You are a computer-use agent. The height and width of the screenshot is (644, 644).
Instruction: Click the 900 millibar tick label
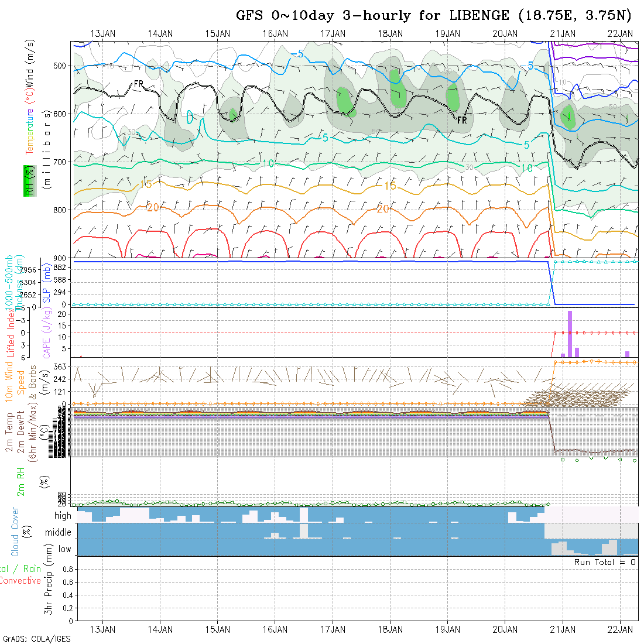(x=60, y=258)
